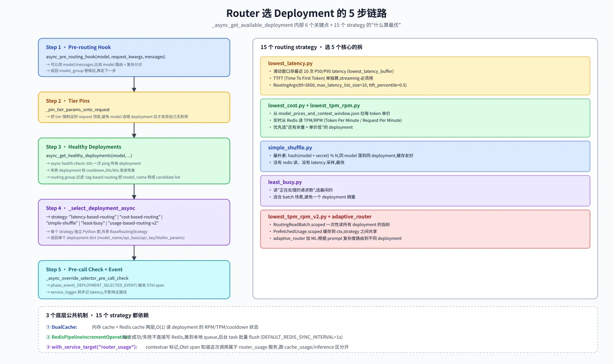Click the "RoutingArgs(ttl=3600, ...)" bullet
Image resolution: width=613 pixels, height=364 pixels.
pos(338,85)
